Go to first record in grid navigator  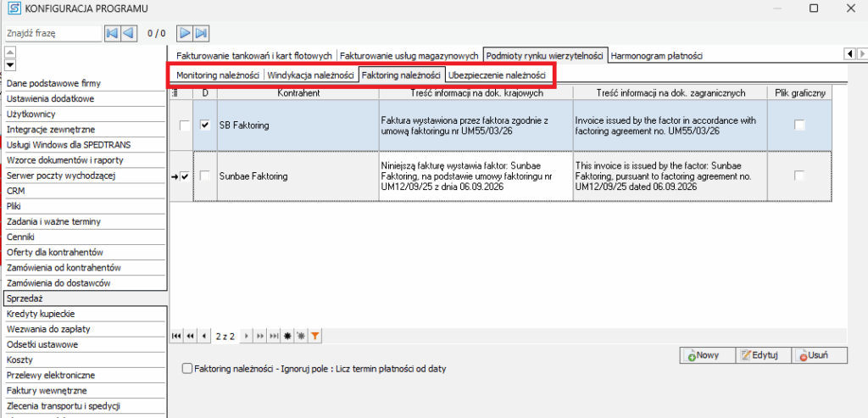[x=176, y=336]
